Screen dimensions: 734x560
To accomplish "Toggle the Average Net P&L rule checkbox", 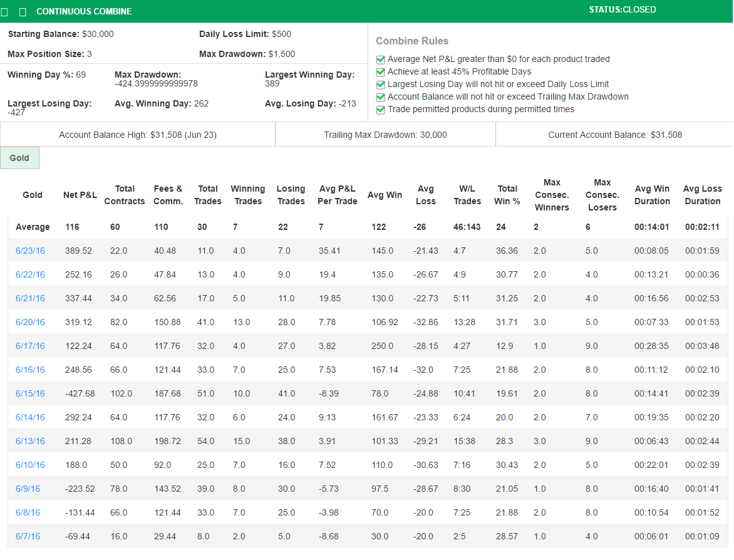I will pyautogui.click(x=380, y=60).
